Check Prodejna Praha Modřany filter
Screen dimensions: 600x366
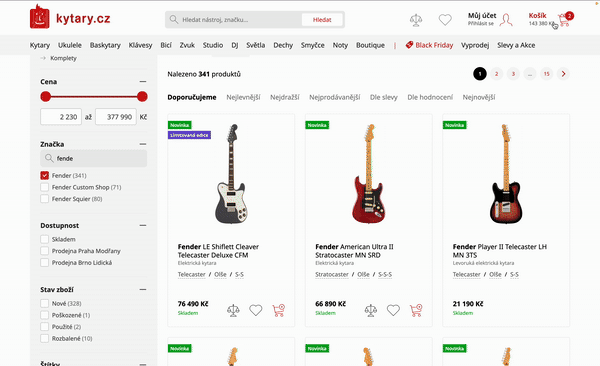(x=45, y=251)
